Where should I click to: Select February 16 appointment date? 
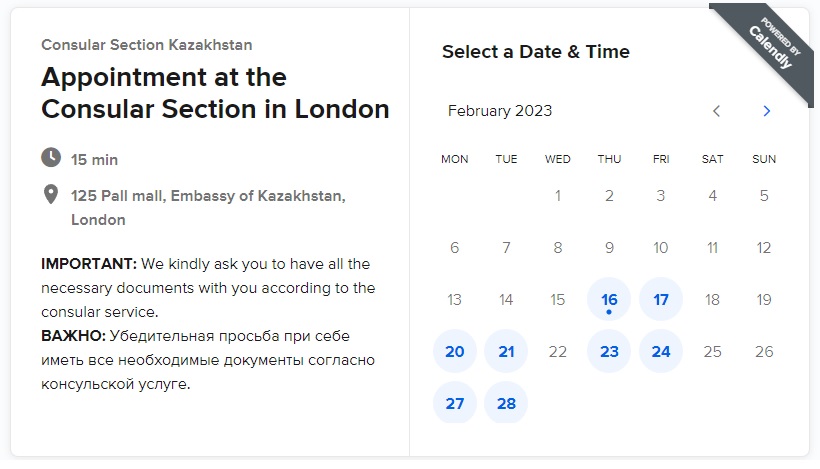609,299
